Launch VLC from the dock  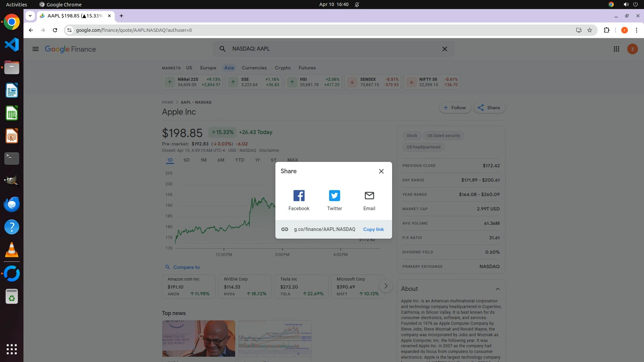(12, 250)
